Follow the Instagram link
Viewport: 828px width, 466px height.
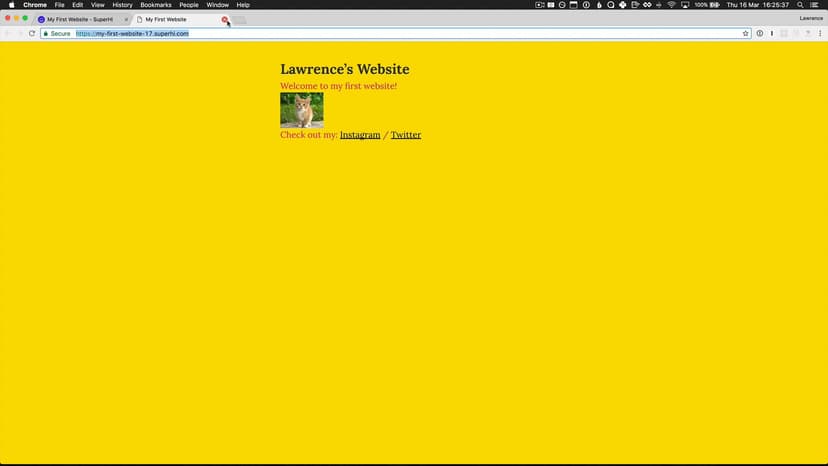coord(360,135)
